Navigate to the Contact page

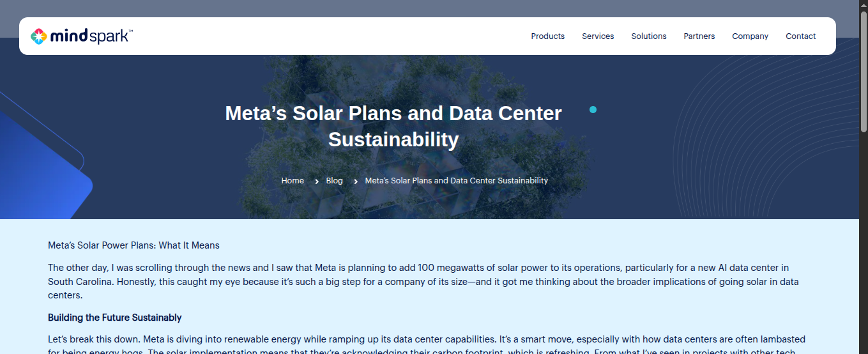800,36
